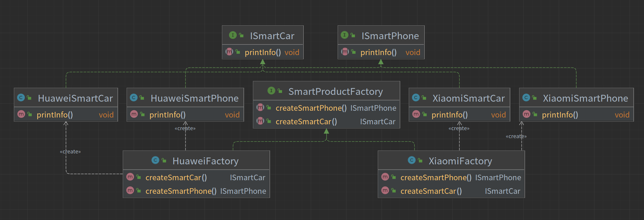Image resolution: width=644 pixels, height=220 pixels.
Task: Select createSmartPhone() method in HuaweiFactory
Action: point(181,191)
